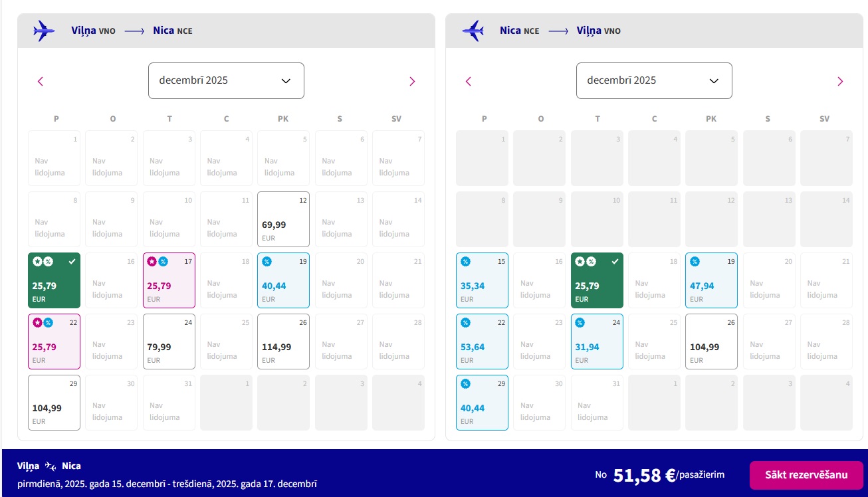Select outbound December 17 flight for 25,79 EUR
This screenshot has height=497, width=868.
169,280
